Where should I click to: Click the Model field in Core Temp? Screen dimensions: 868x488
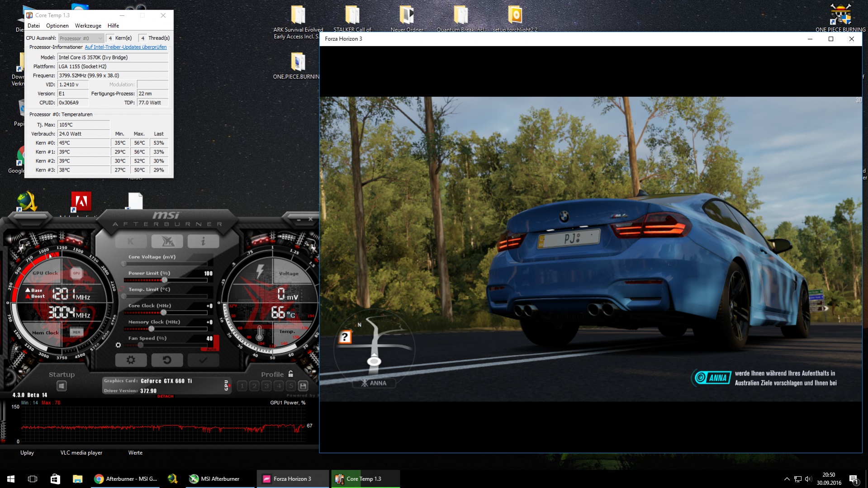[x=113, y=57]
